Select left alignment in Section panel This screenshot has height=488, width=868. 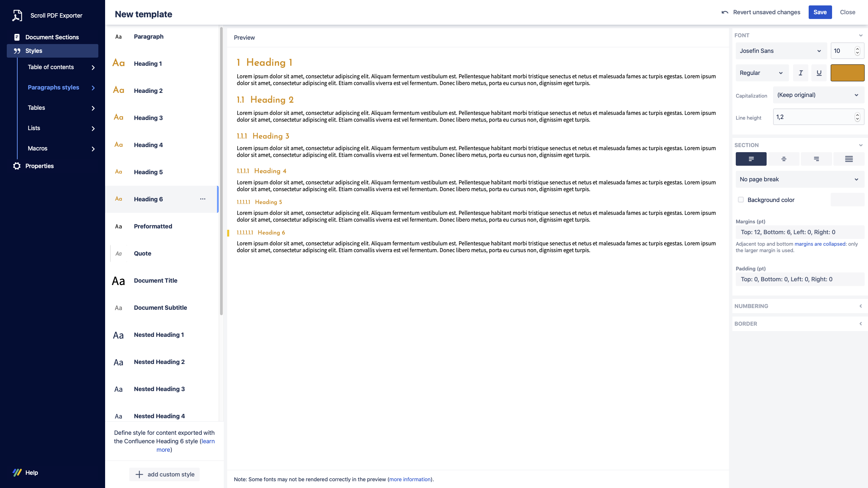tap(751, 159)
